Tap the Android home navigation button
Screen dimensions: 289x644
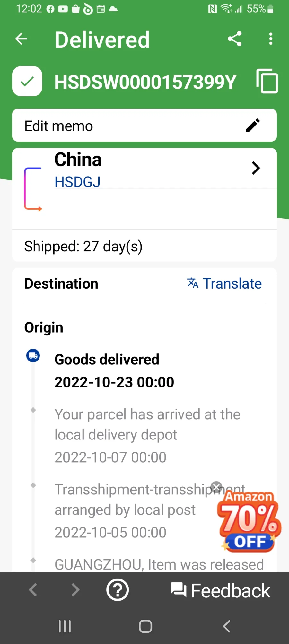pos(145,626)
